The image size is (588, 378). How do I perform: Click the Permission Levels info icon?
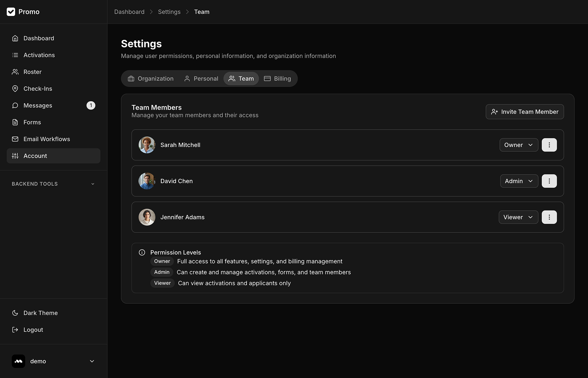tap(142, 252)
